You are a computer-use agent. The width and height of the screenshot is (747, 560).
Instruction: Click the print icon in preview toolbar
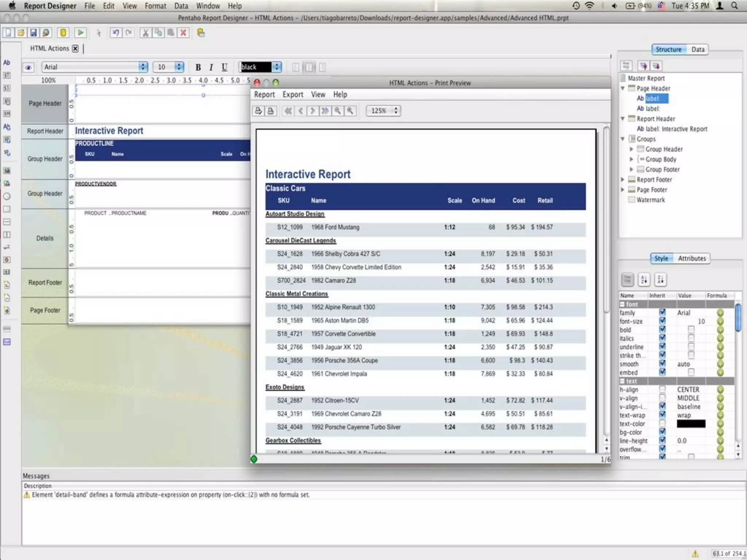(271, 111)
